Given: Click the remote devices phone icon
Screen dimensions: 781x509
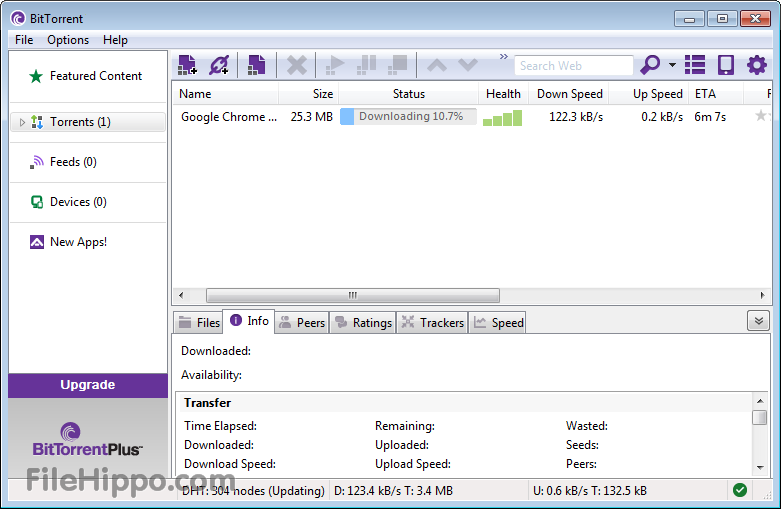Looking at the screenshot, I should pyautogui.click(x=726, y=65).
